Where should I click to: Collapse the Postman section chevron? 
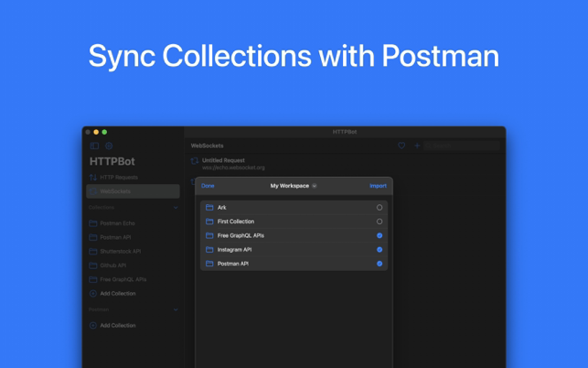176,309
